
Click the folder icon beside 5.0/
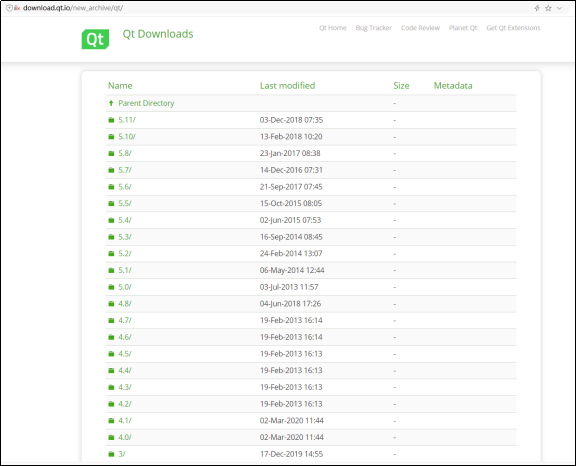(111, 287)
